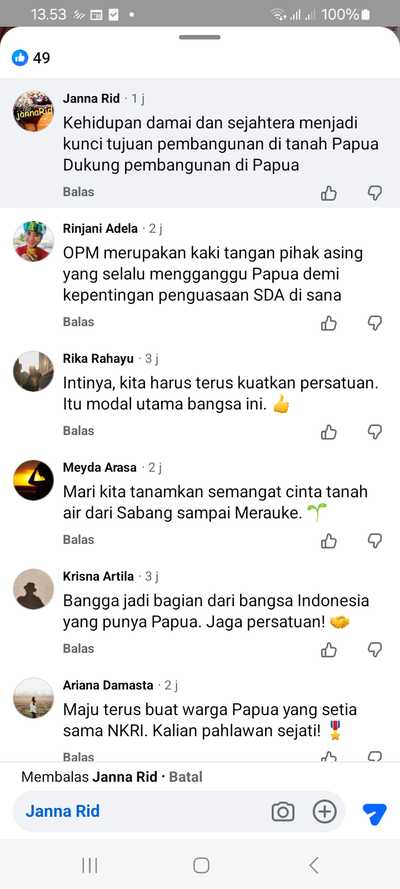Tap Balas under Meyda Arasa's comment
The width and height of the screenshot is (400, 889).
click(x=79, y=539)
